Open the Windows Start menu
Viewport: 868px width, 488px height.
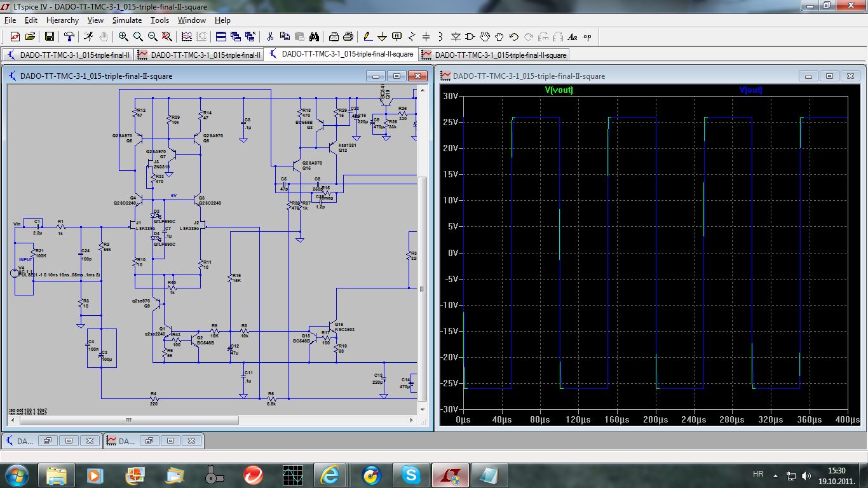pos(17,475)
